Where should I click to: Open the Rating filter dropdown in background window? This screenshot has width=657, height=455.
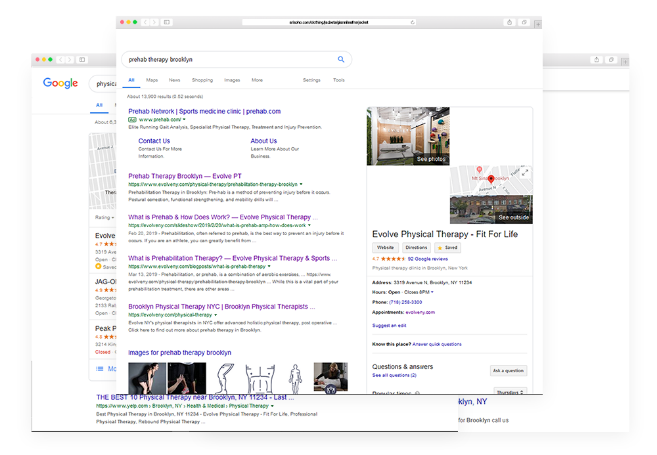[105, 217]
